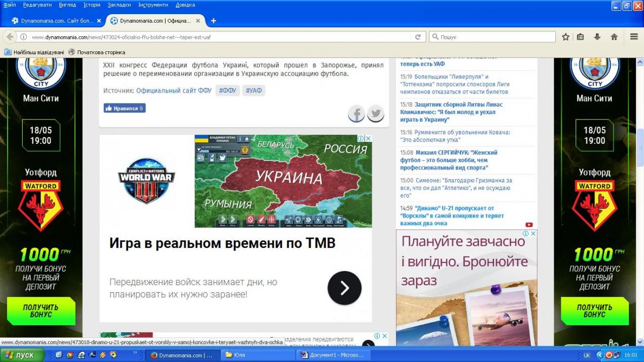The image size is (644, 362).
Task: Reload the page using the refresh icon
Action: coord(418,37)
